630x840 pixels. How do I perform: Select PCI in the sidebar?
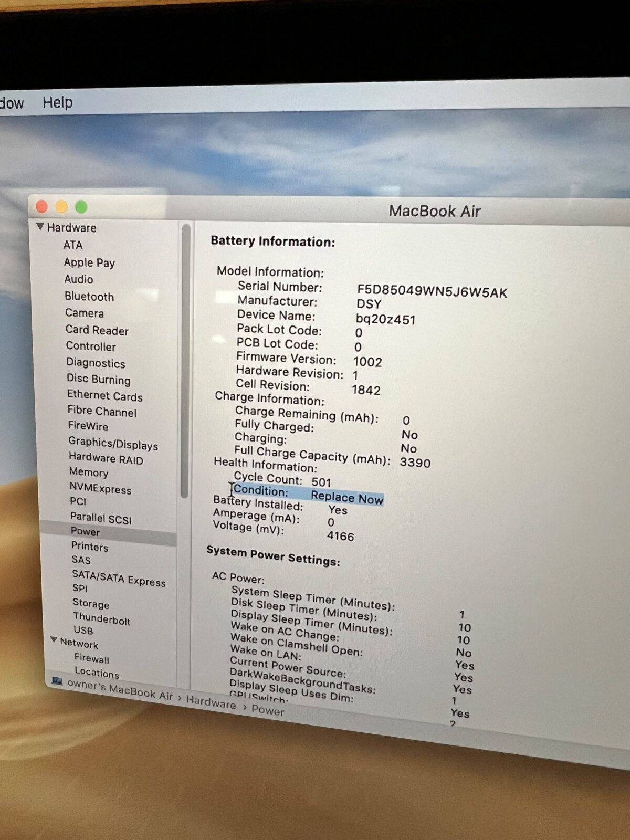pyautogui.click(x=78, y=501)
